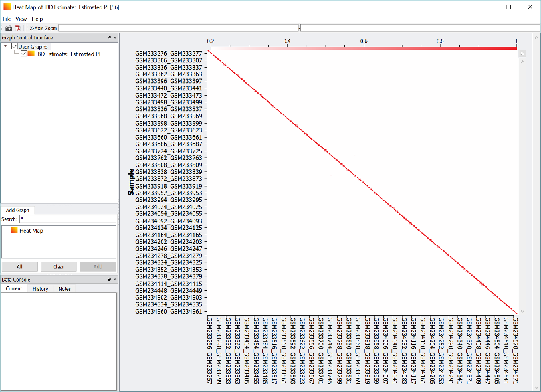
Task: Toggle the IBD Estimate: Estimated PI checkbox
Action: tap(23, 54)
